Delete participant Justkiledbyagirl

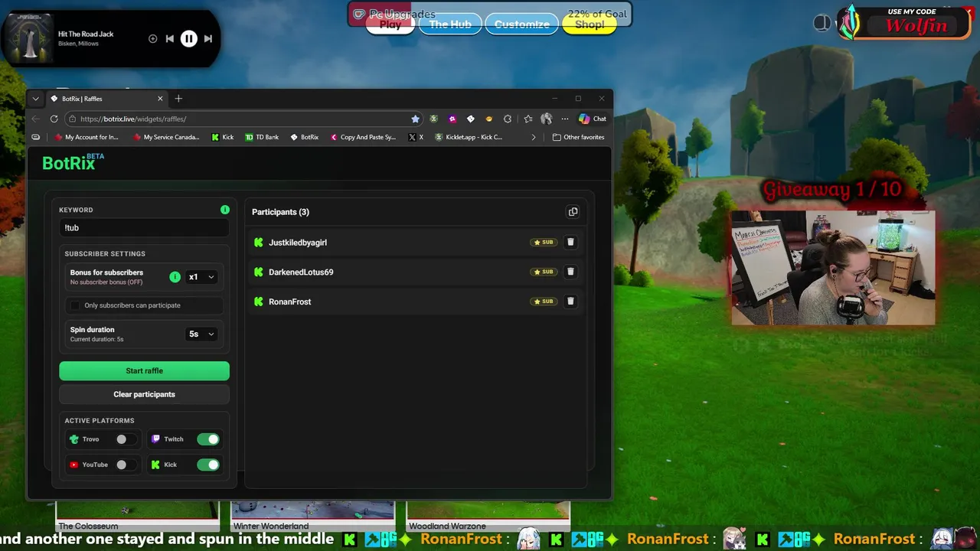570,242
